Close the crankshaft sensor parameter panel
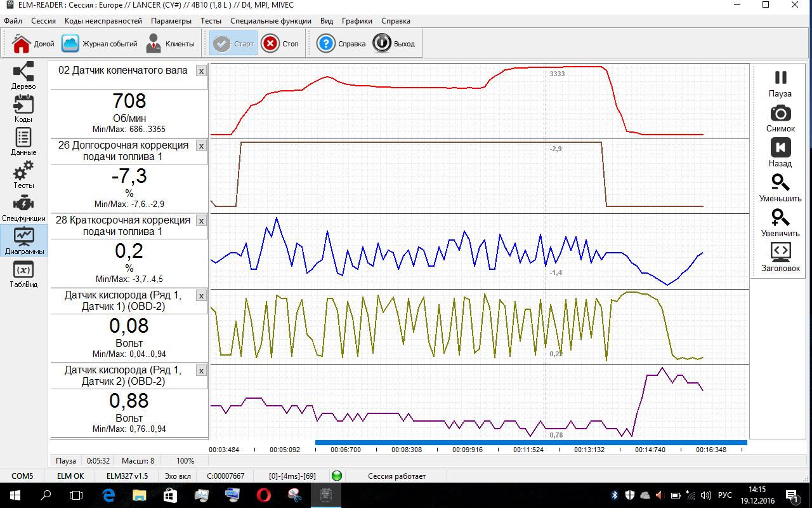The width and height of the screenshot is (812, 508). [x=201, y=71]
